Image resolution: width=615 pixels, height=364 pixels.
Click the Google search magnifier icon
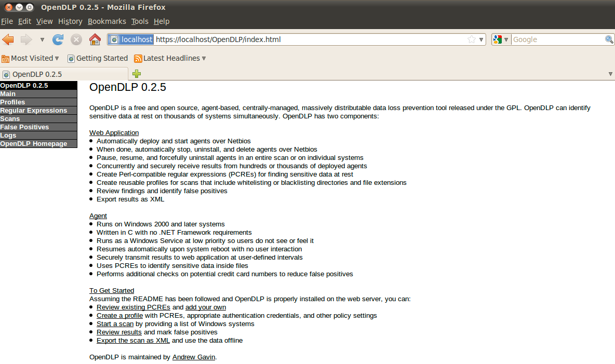point(608,39)
